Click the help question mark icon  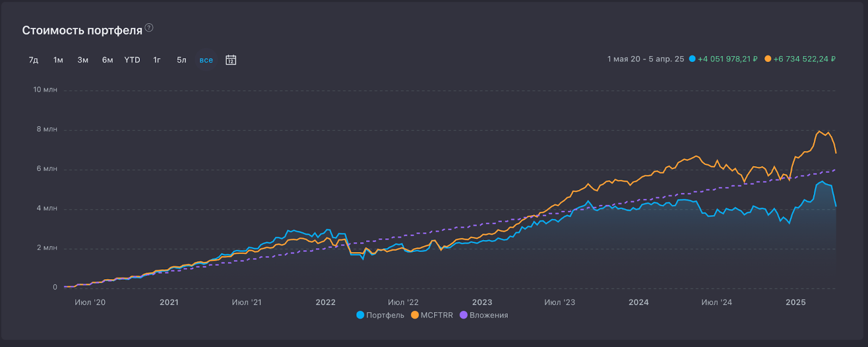point(149,28)
